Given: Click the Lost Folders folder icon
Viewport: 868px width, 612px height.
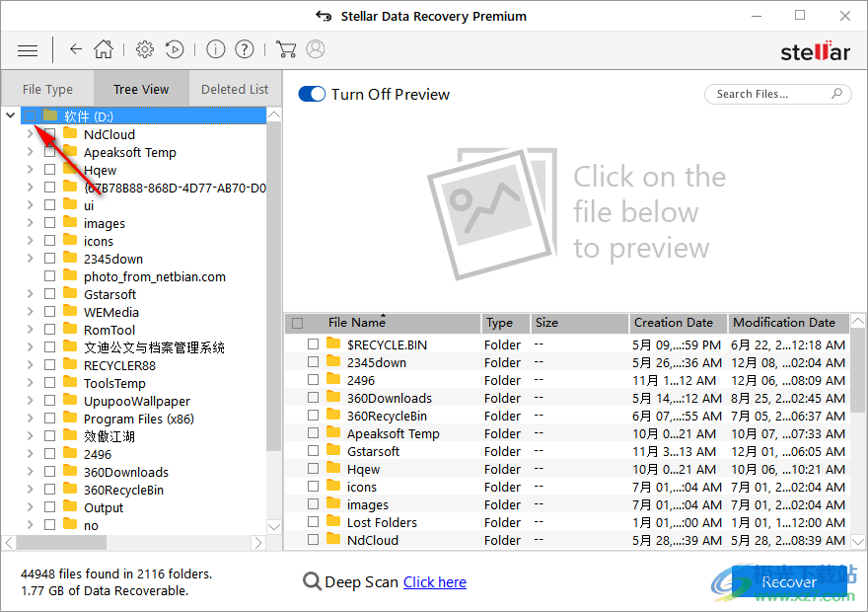Looking at the screenshot, I should tap(333, 521).
